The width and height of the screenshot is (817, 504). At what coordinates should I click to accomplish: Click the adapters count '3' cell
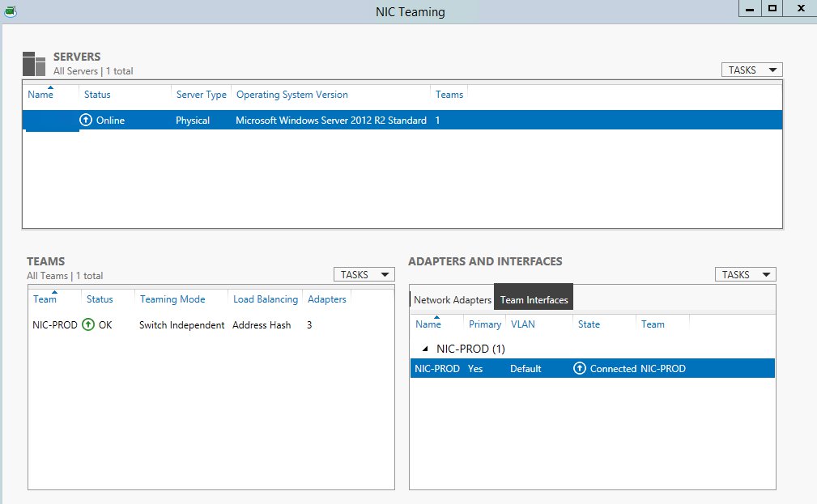(309, 325)
